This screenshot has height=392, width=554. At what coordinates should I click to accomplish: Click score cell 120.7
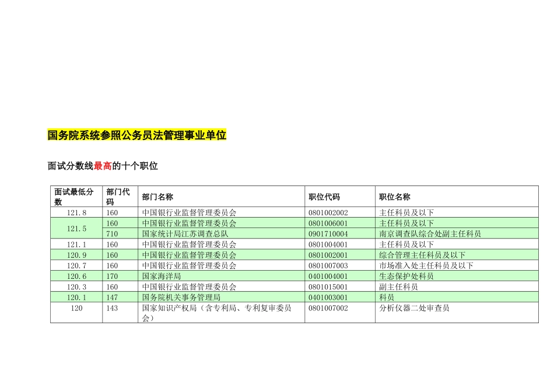(x=76, y=266)
